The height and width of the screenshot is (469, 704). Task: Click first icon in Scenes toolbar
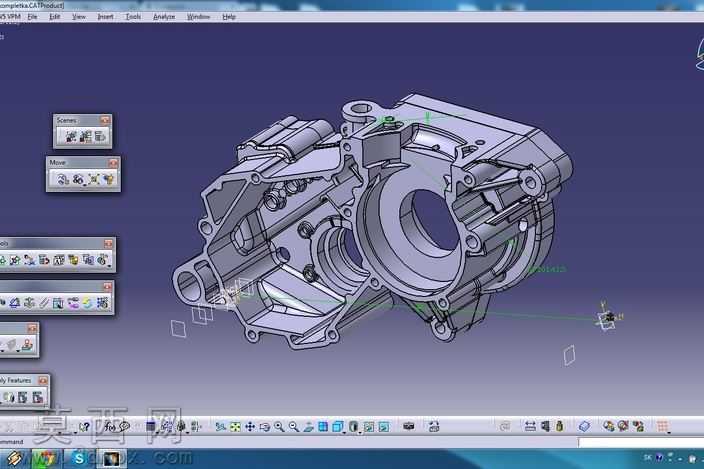[x=70, y=136]
